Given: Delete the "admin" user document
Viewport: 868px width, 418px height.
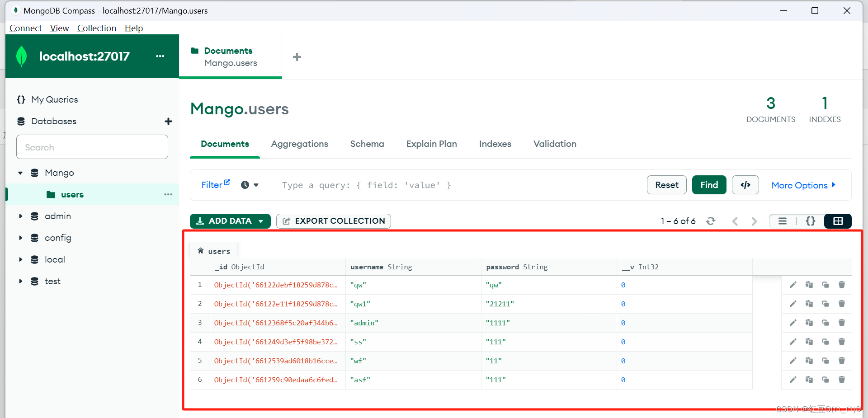Looking at the screenshot, I should tap(842, 323).
